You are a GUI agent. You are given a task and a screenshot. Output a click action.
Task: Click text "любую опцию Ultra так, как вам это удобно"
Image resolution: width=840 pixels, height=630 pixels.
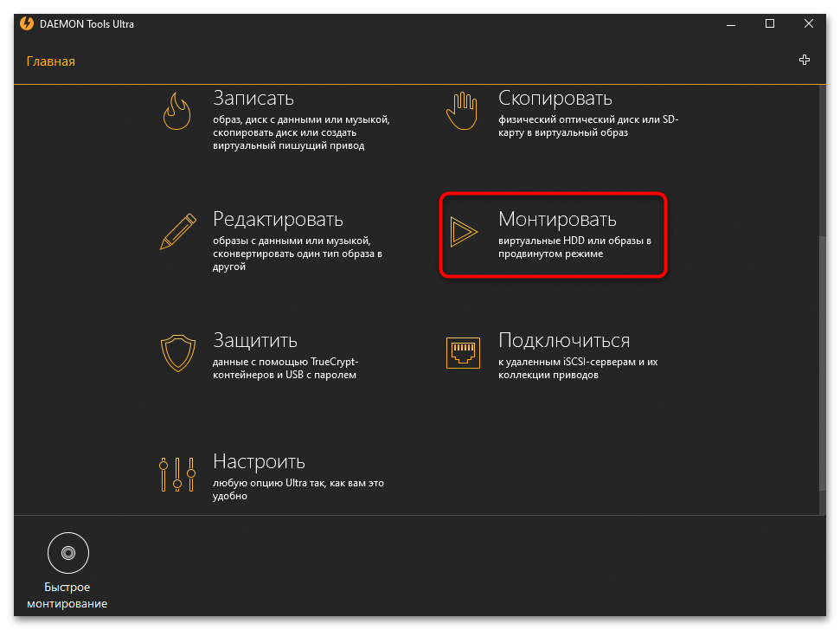tap(298, 489)
